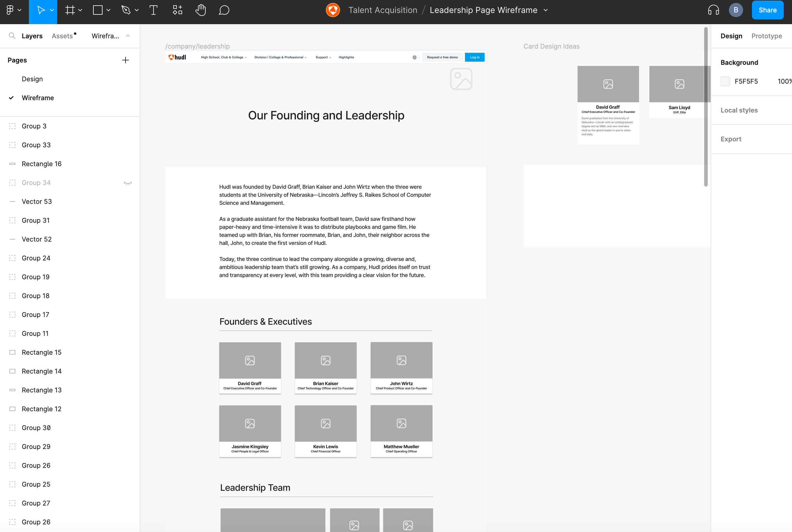Select the Text tool
This screenshot has width=792, height=532.
pos(154,10)
